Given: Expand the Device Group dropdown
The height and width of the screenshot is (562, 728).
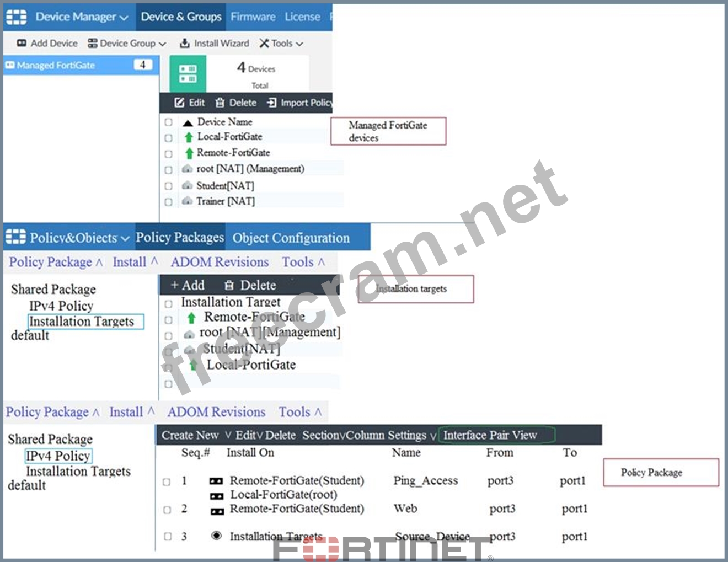Looking at the screenshot, I should coord(127,43).
